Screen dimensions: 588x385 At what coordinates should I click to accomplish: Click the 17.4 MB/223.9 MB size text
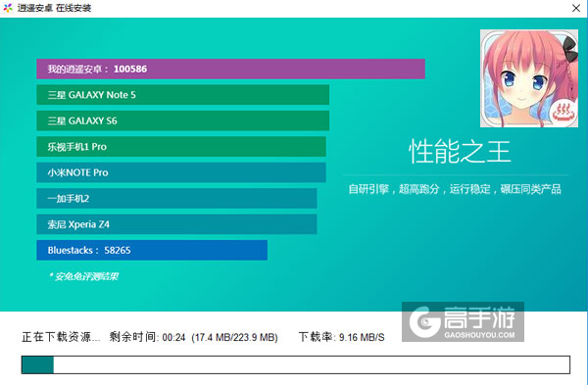coord(235,337)
